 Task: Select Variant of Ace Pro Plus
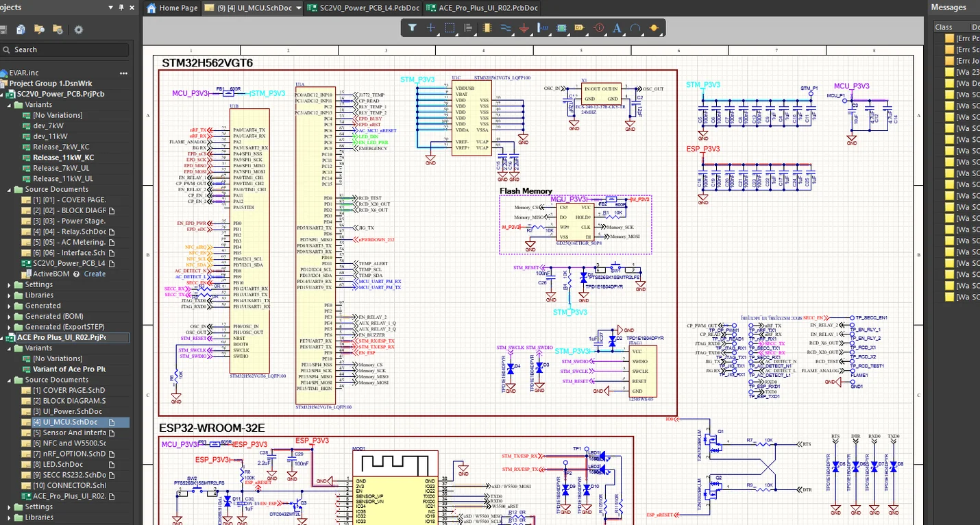coord(69,369)
